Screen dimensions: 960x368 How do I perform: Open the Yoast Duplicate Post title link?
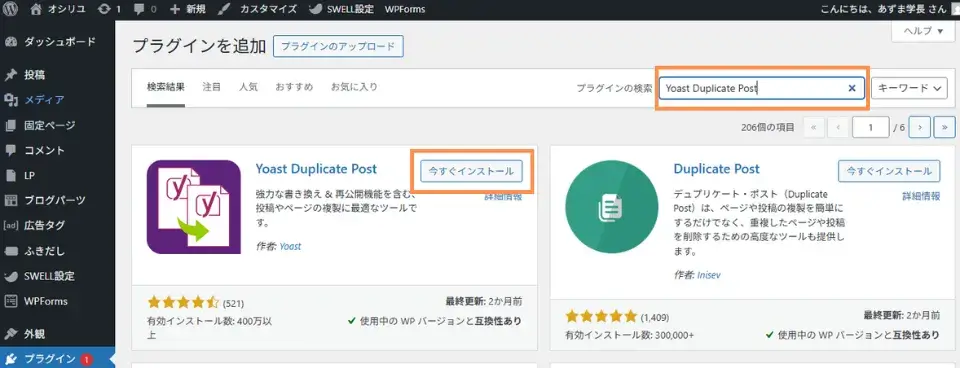pyautogui.click(x=316, y=169)
